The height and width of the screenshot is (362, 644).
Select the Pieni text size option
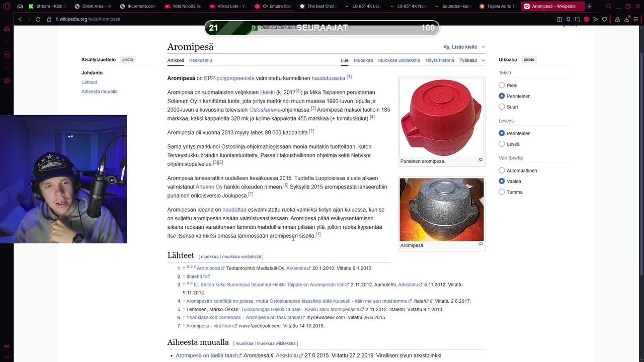(x=502, y=85)
